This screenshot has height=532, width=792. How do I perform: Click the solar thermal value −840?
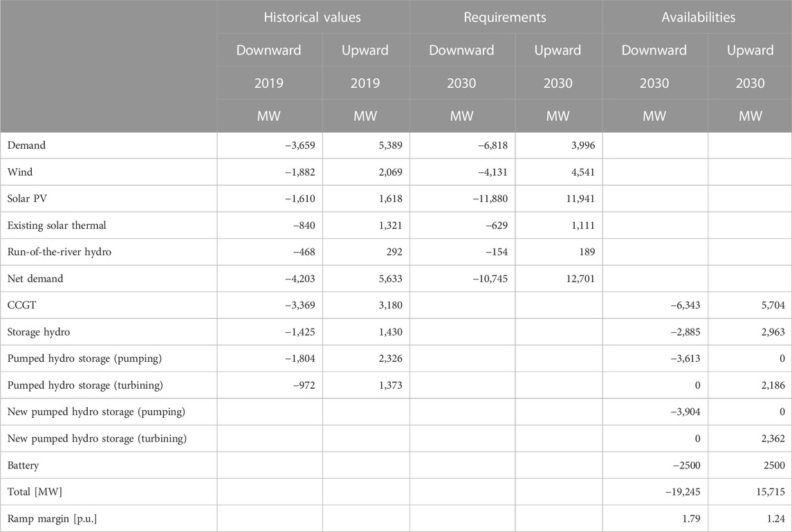[304, 226]
